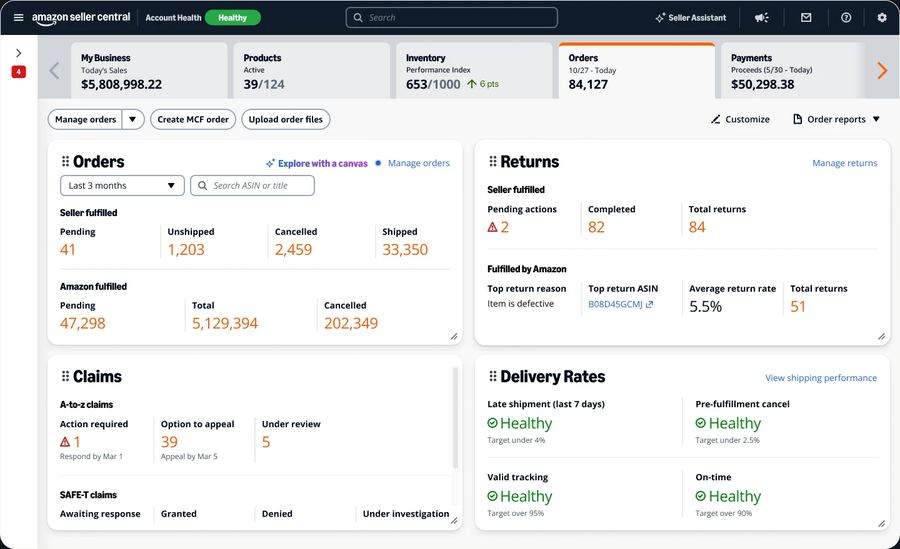Click the drag handle of Delivery Rates widget
The image size is (900, 549).
click(x=492, y=376)
